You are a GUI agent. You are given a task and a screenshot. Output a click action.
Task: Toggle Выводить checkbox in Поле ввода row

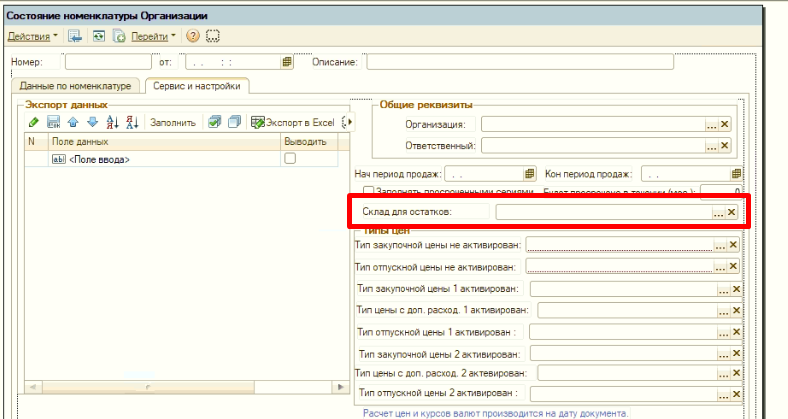click(290, 159)
